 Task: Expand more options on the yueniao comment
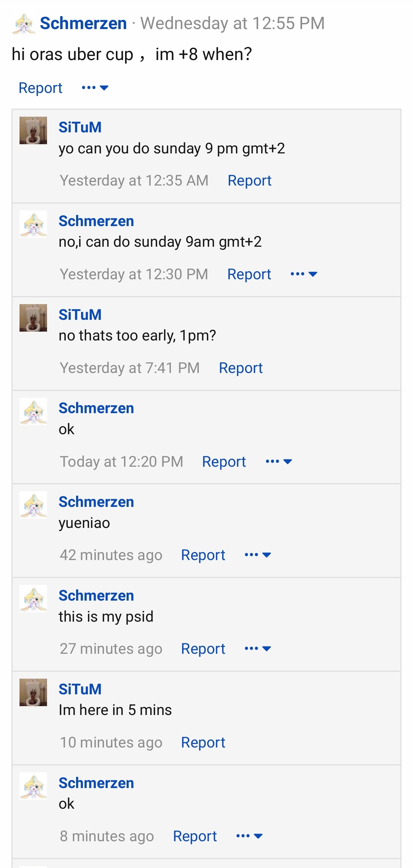tap(258, 555)
